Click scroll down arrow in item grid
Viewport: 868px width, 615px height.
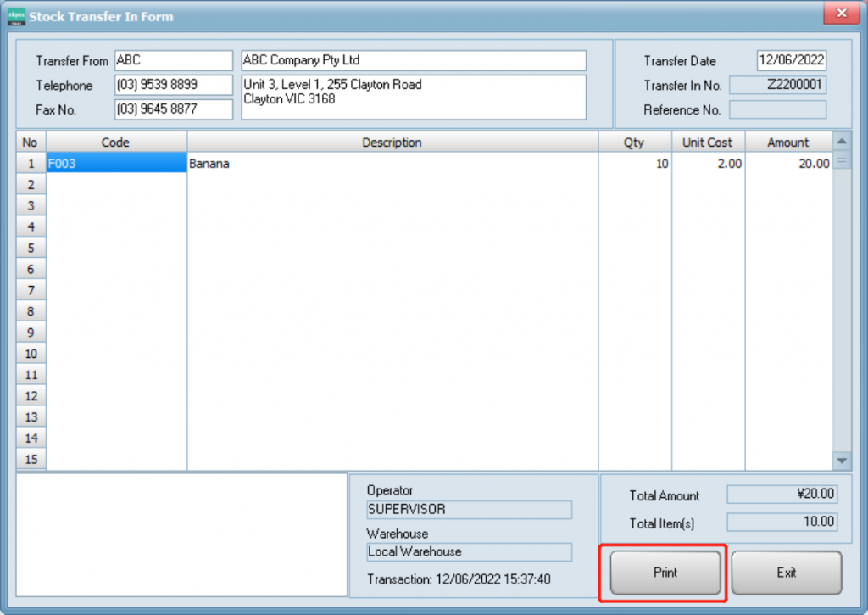[x=842, y=460]
